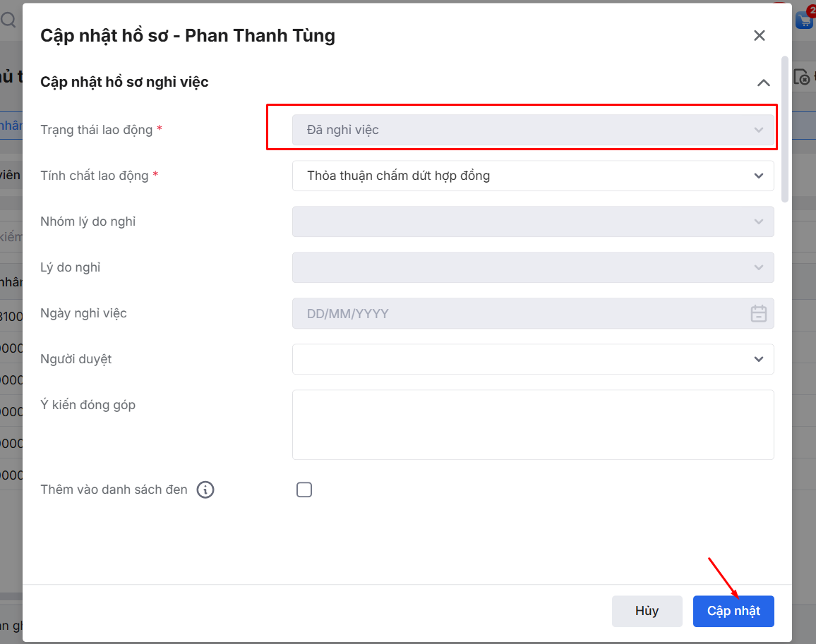Click the document-cancel icon beside the scrollbar
816x644 pixels.
(803, 77)
